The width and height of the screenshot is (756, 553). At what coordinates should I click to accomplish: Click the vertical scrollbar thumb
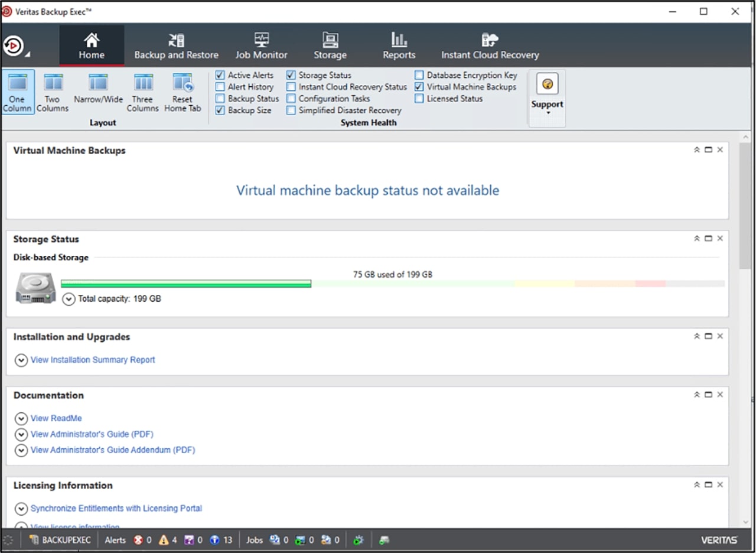pyautogui.click(x=745, y=205)
